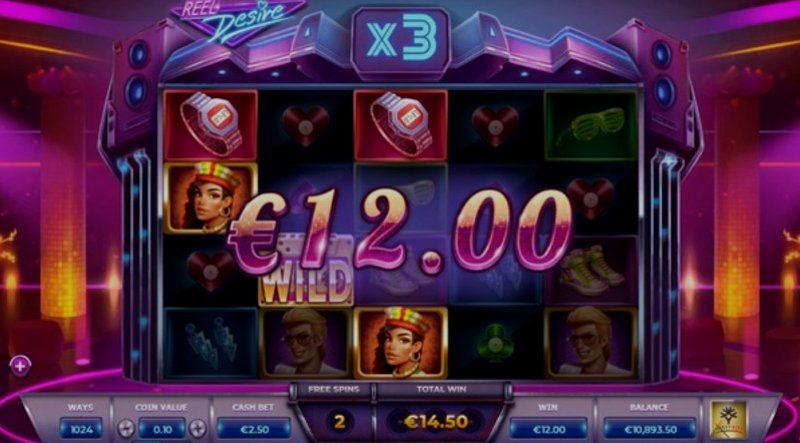This screenshot has height=443, width=800.
Task: Click the green club record symbol
Action: click(x=495, y=342)
